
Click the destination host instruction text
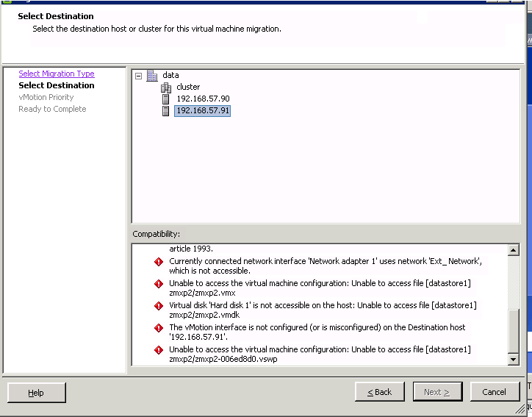point(157,29)
